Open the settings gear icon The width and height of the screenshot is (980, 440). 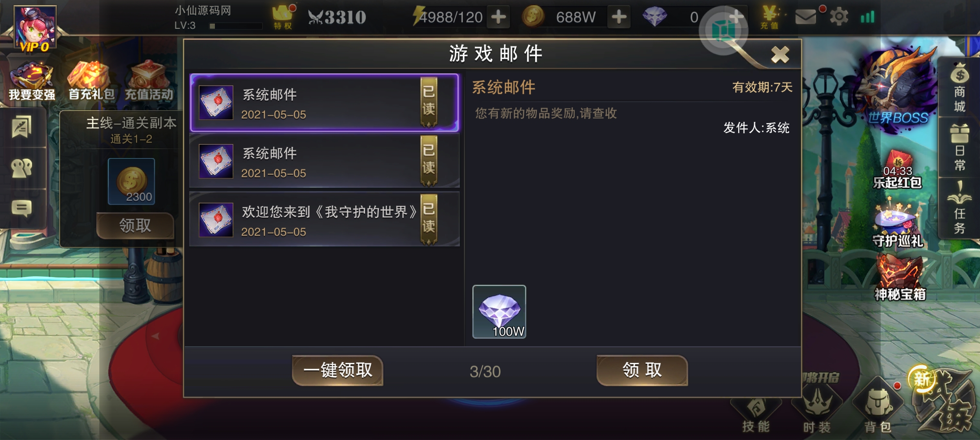click(839, 17)
